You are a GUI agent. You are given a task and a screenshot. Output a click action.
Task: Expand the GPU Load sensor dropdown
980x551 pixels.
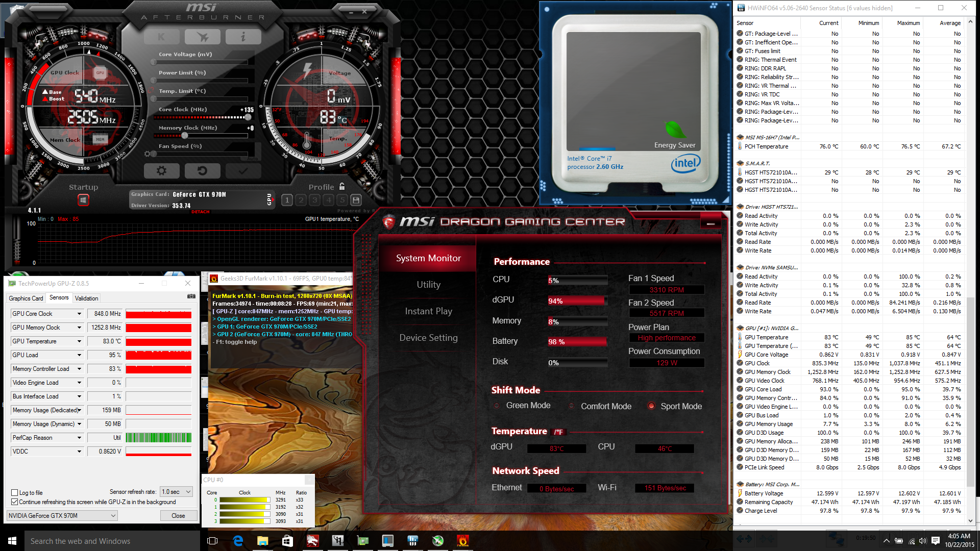point(79,355)
